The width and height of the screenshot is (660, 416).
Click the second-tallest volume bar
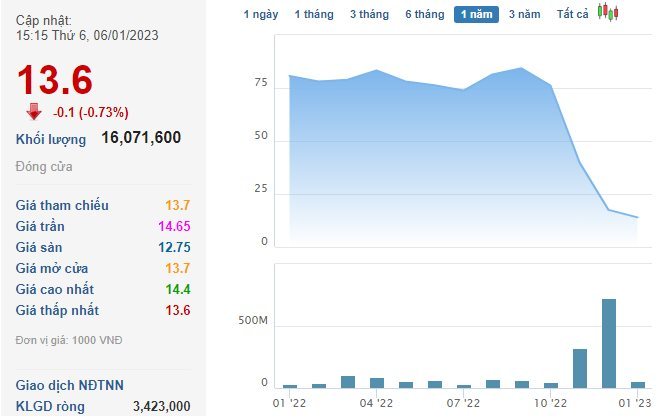coord(579,367)
